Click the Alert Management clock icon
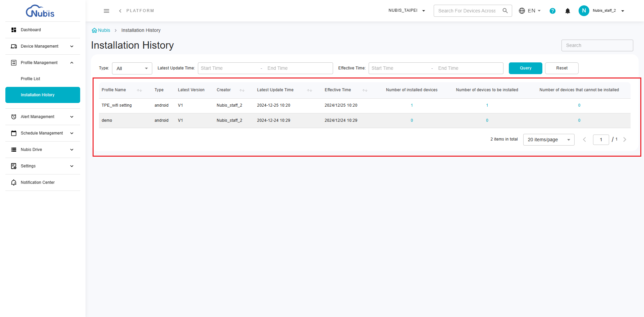644x317 pixels. point(14,117)
